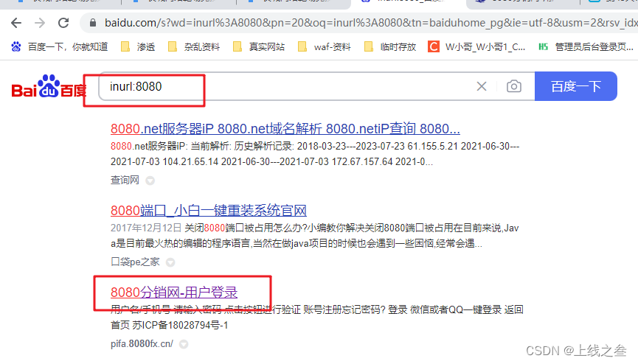Open the W小哥 CSDN bookmark
The width and height of the screenshot is (638, 364).
coord(476,46)
